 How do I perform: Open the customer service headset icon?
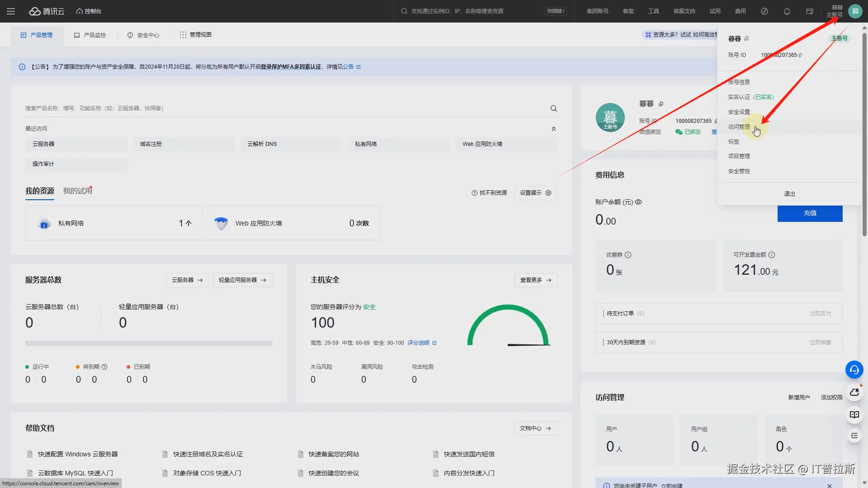tap(854, 370)
